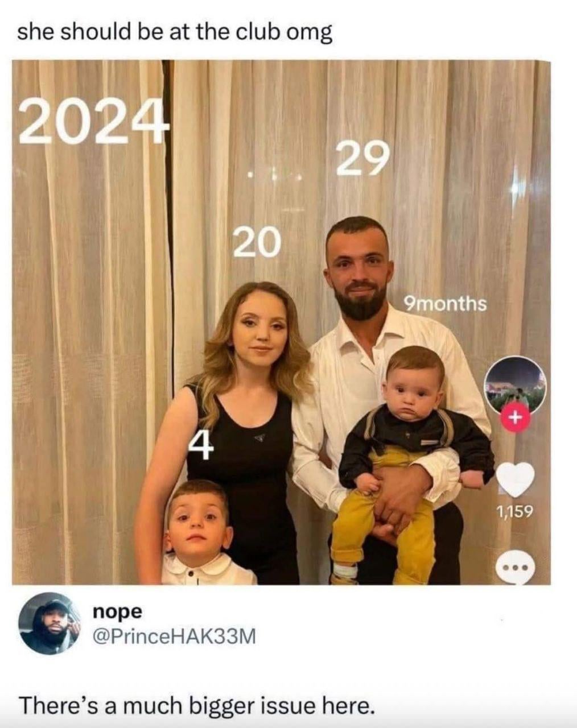Click the "29" age label
This screenshot has width=577, height=728.
[x=364, y=158]
